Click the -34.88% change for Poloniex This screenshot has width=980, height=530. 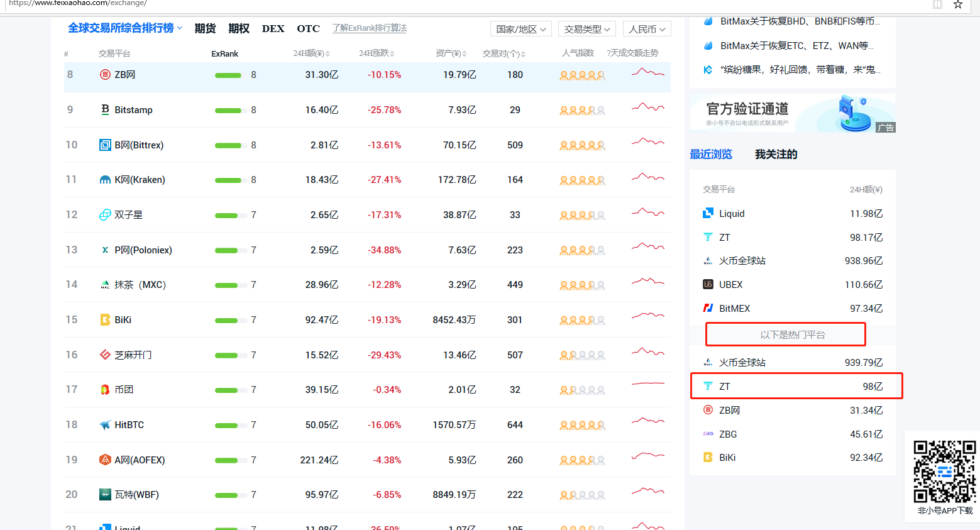pos(384,250)
